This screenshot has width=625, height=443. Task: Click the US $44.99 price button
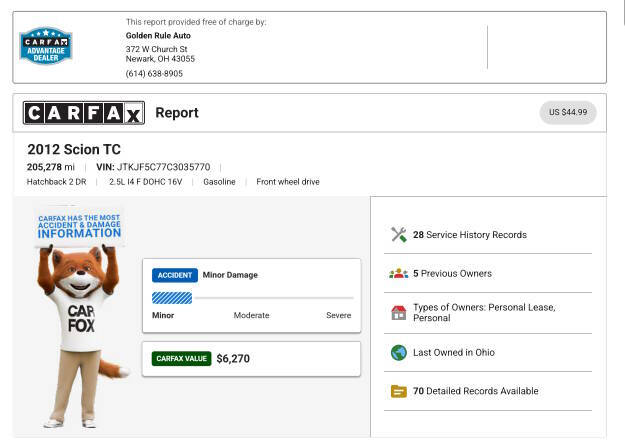tap(568, 112)
